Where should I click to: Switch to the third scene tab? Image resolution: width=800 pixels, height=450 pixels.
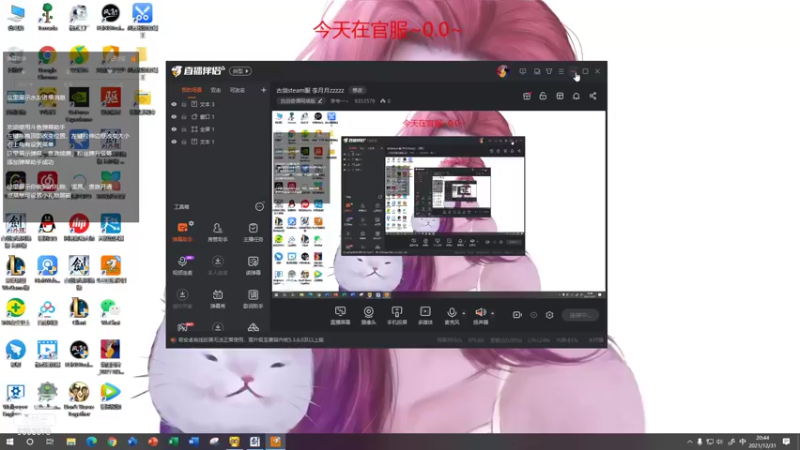[x=237, y=90]
